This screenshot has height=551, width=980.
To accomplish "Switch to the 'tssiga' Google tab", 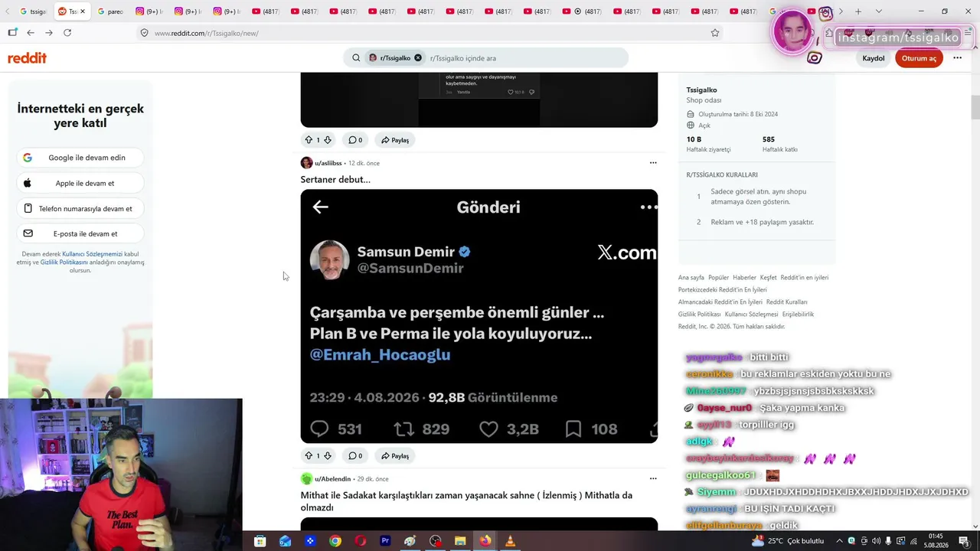I will click(x=34, y=11).
